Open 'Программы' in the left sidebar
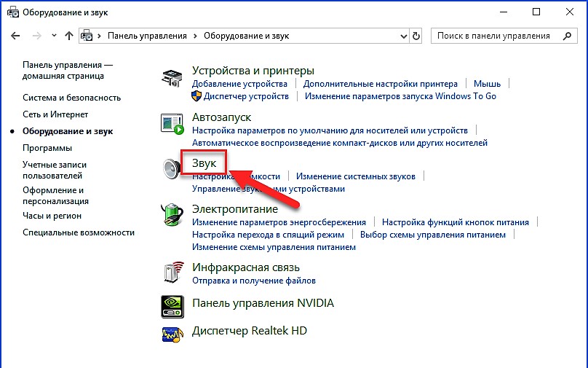Screen dimensions: 588x368 47,148
